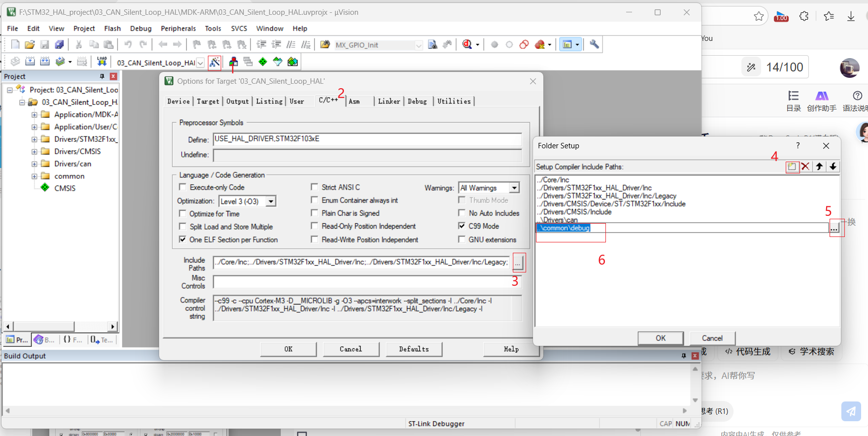This screenshot has height=436, width=868.
Task: Enable Enum Container always int checkbox
Action: 314,200
